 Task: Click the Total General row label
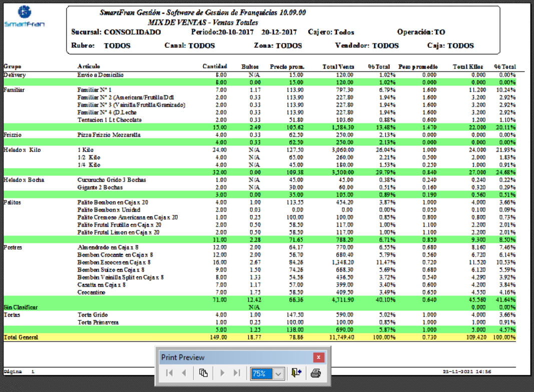click(x=21, y=337)
